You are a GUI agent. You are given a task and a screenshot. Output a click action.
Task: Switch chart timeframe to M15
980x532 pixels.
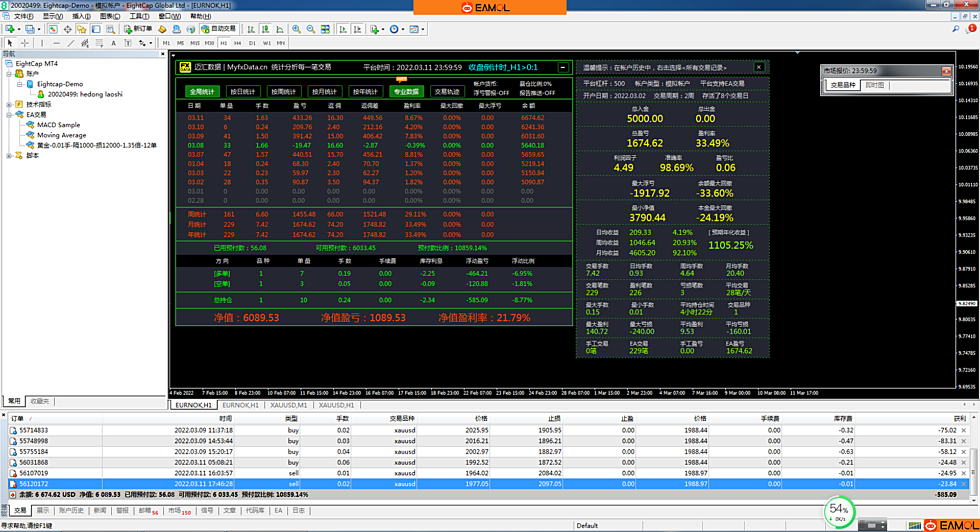195,43
